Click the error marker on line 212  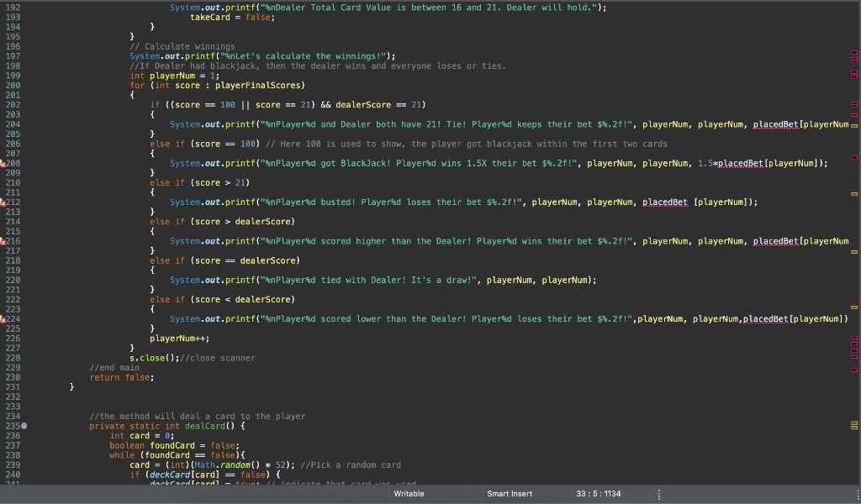[x=3, y=202]
